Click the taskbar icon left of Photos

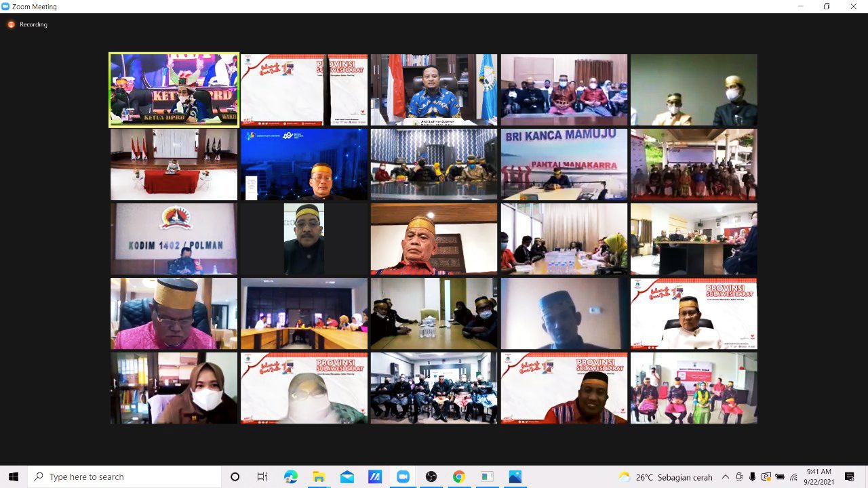pyautogui.click(x=487, y=476)
